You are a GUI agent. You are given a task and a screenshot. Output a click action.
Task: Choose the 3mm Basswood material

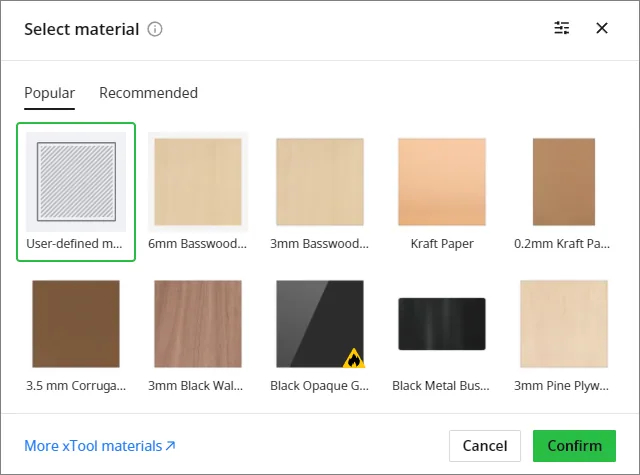[x=320, y=182]
